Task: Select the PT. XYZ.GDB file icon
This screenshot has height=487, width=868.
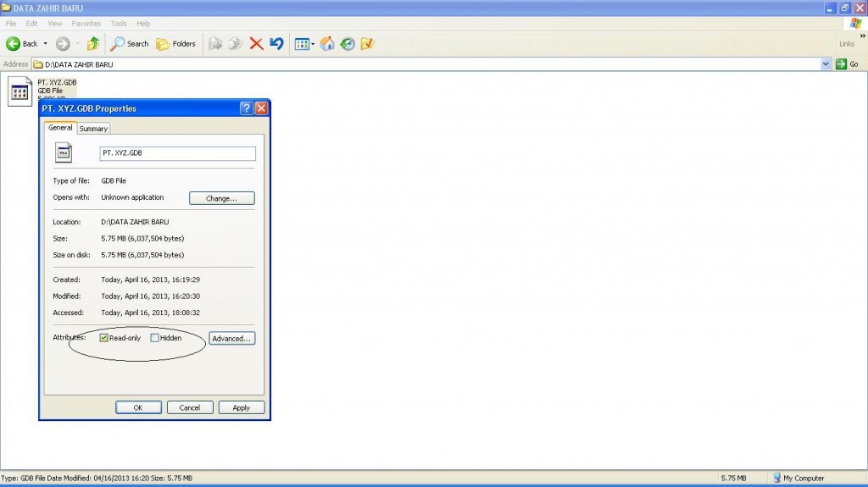Action: click(x=20, y=91)
